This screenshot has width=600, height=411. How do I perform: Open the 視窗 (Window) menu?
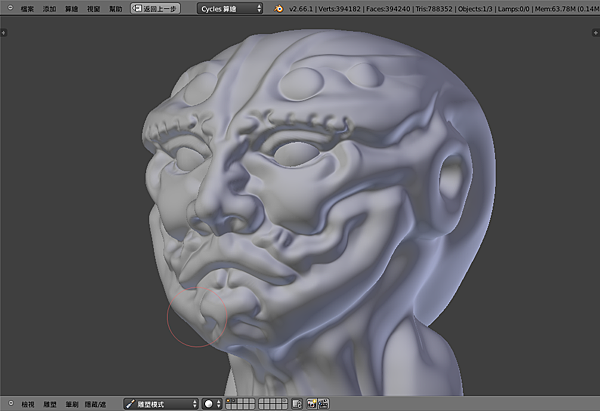click(93, 8)
